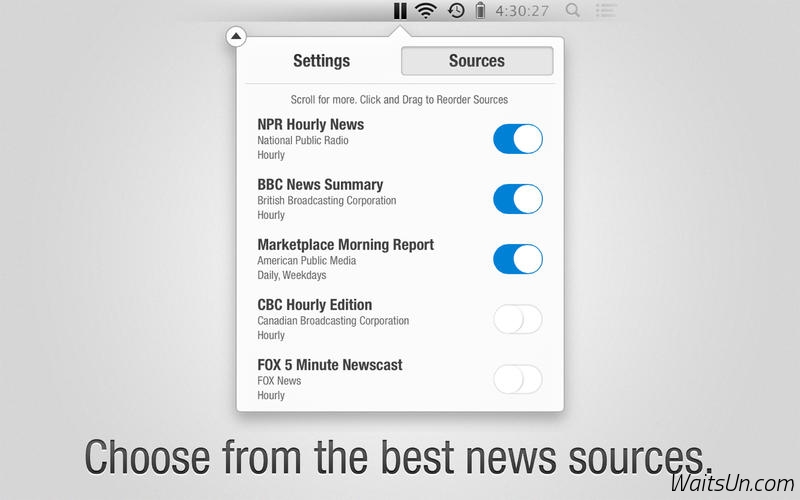Viewport: 800px width, 500px height.
Task: Click the Daily, Weekdays frequency label
Action: click(291, 276)
